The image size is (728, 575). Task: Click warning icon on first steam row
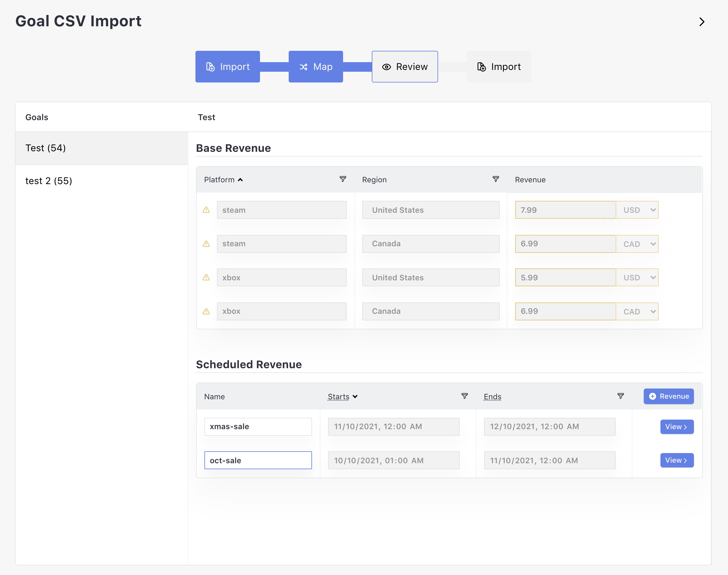(206, 210)
